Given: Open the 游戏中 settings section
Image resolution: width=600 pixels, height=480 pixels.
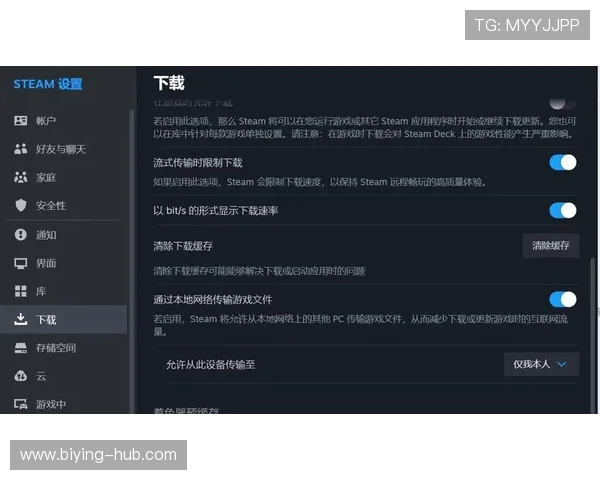Looking at the screenshot, I should click(x=64, y=404).
